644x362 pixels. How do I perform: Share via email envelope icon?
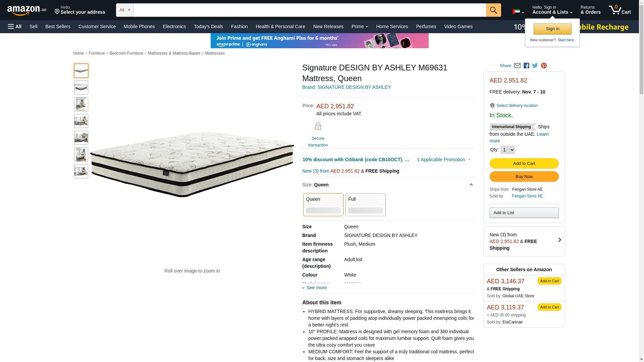517,66
